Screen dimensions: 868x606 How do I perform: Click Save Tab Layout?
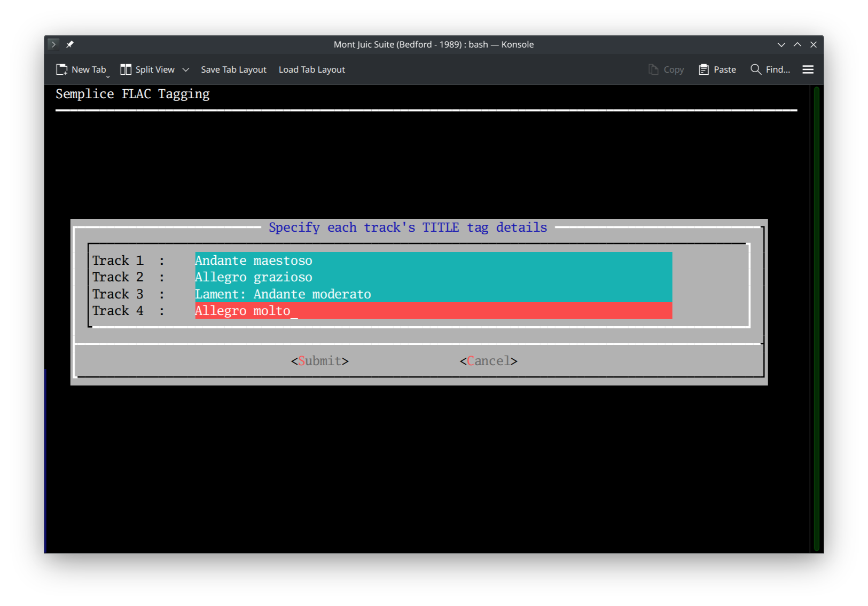click(233, 69)
